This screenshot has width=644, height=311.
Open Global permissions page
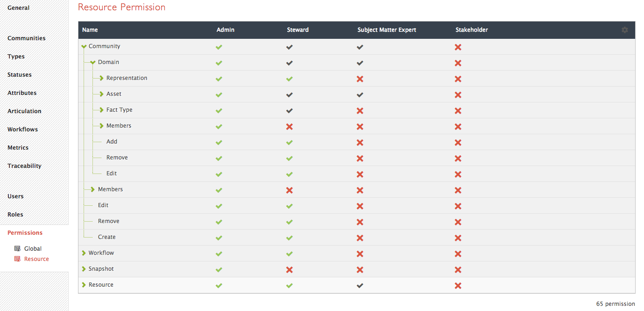point(33,249)
